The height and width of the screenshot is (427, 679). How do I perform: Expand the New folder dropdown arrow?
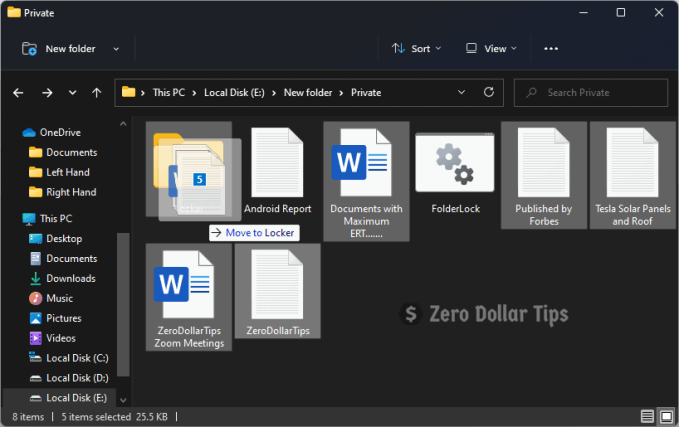tap(116, 48)
